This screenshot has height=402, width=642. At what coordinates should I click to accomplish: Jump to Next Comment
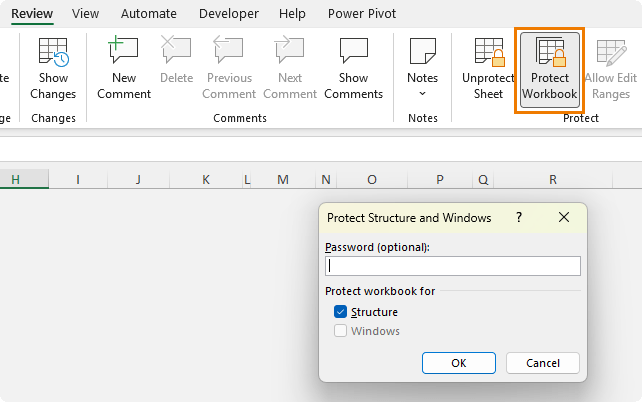tap(289, 69)
